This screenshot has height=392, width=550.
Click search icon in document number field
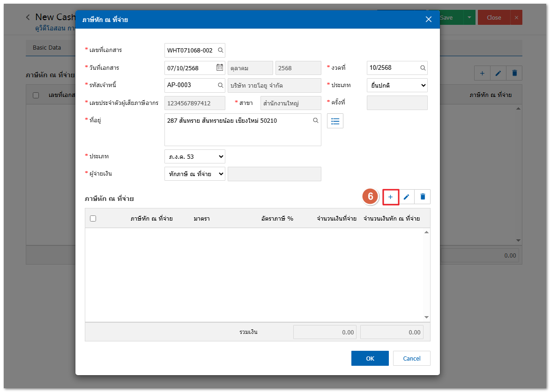(x=220, y=50)
